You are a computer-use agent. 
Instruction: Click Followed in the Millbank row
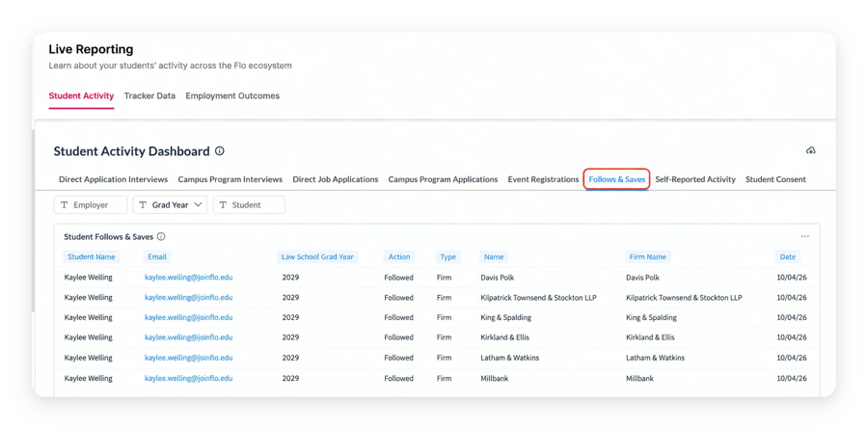398,378
